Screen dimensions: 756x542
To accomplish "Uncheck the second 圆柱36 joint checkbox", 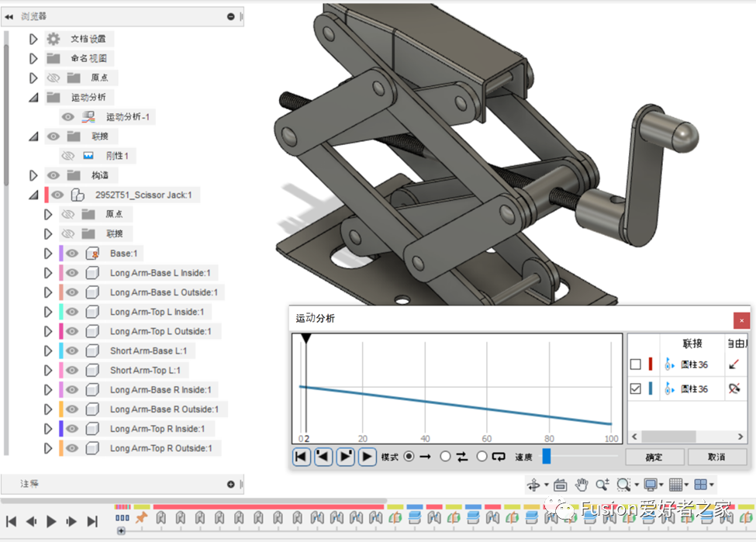I will pos(636,388).
